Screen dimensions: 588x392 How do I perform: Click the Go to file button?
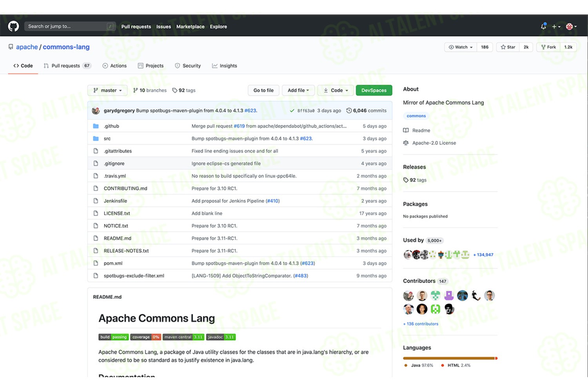pyautogui.click(x=263, y=90)
